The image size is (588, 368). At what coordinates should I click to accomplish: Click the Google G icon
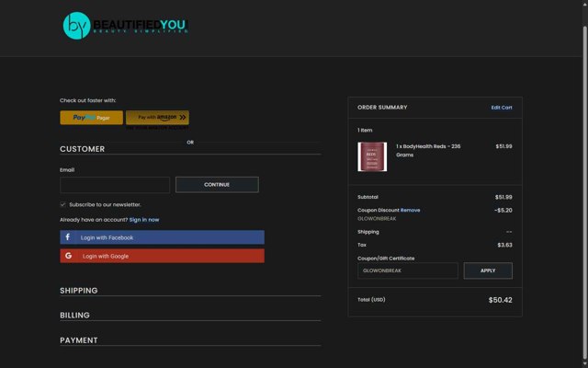coord(68,256)
